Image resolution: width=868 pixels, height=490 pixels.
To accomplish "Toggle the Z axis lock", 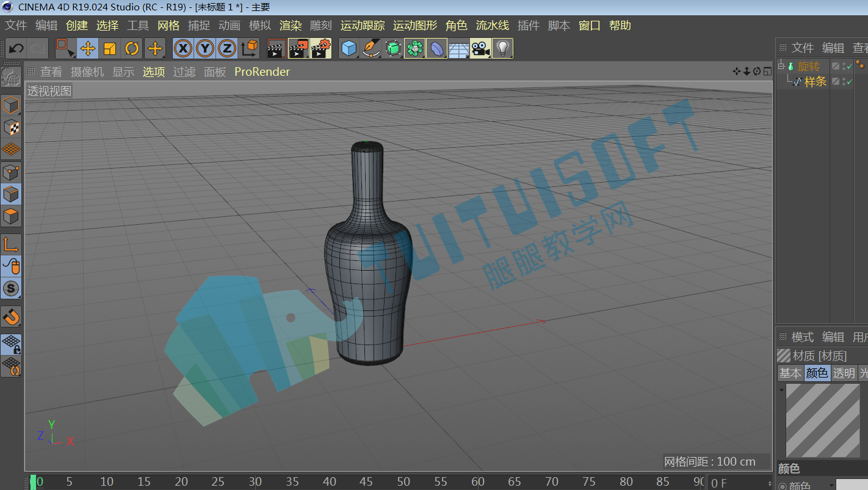I will (227, 48).
